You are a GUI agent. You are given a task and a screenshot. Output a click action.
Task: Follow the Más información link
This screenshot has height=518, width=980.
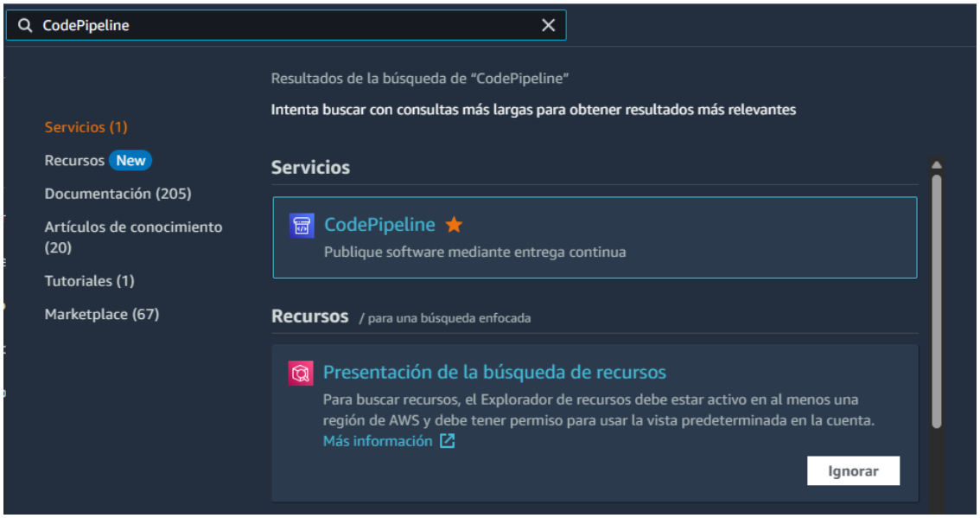click(x=378, y=441)
